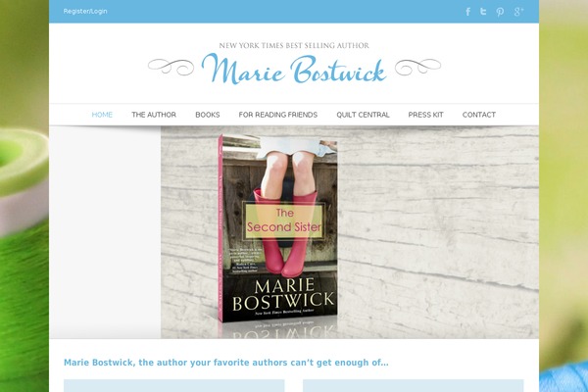
Task: Open the Facebook social icon
Action: tap(468, 12)
